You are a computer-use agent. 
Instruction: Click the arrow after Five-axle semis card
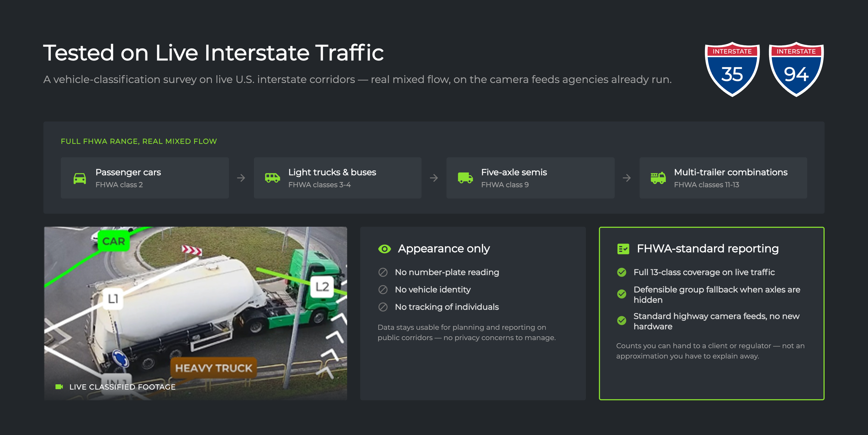pyautogui.click(x=627, y=178)
